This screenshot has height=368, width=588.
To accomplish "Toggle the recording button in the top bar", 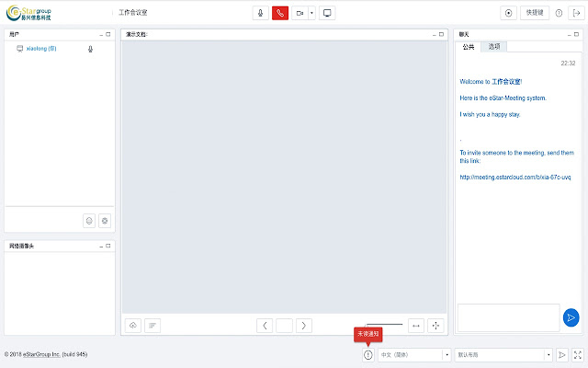I will click(508, 13).
